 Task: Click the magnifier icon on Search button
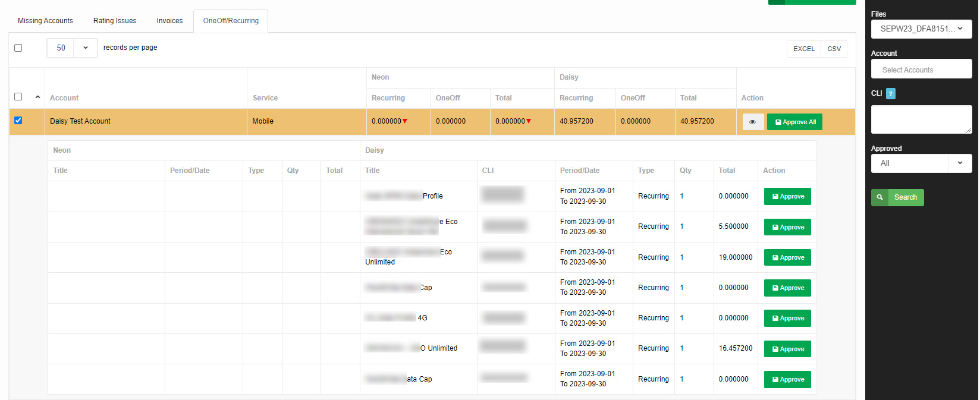(880, 197)
